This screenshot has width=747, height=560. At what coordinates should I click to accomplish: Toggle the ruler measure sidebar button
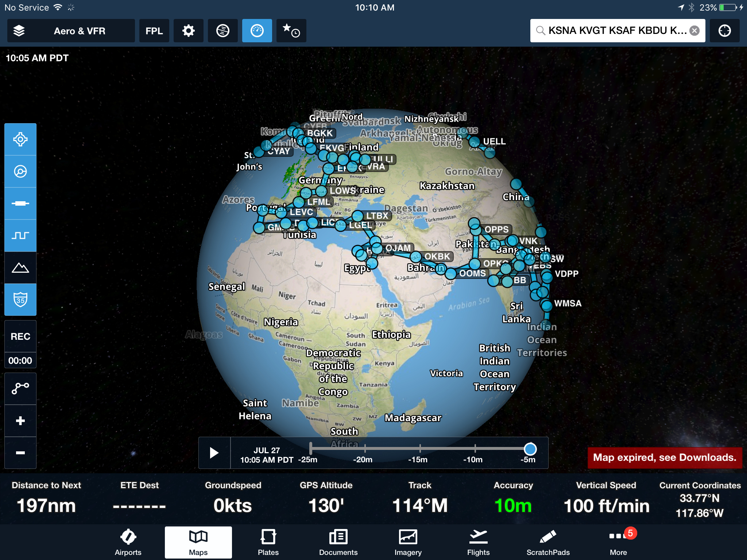point(20,203)
